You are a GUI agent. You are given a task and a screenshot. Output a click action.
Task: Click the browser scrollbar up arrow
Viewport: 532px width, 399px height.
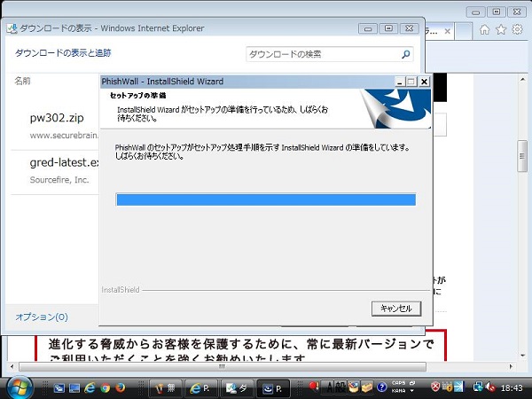[522, 80]
